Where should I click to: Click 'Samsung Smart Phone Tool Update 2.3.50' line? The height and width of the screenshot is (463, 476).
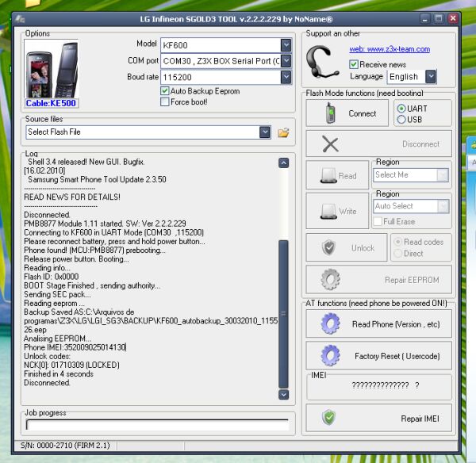coord(97,179)
